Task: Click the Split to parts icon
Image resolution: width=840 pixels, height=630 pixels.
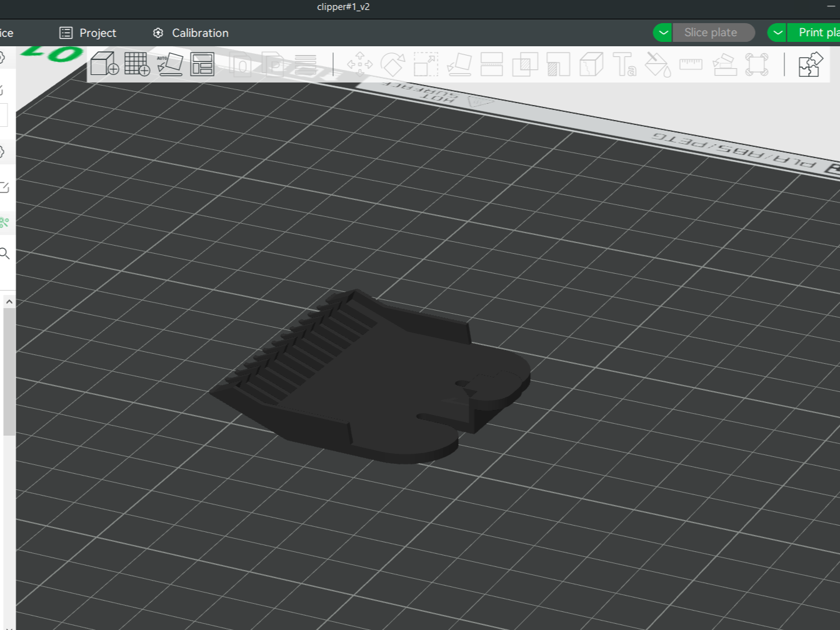Action: 274,64
